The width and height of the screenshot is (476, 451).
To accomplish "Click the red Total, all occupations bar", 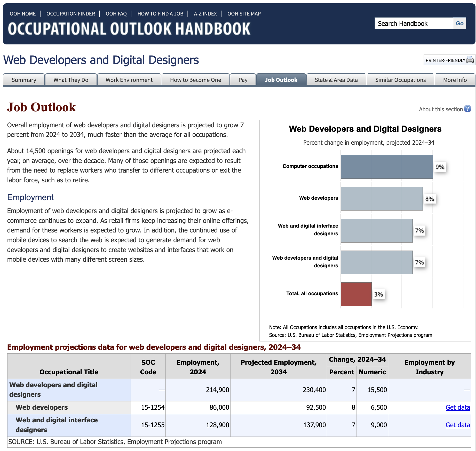I will pyautogui.click(x=356, y=294).
